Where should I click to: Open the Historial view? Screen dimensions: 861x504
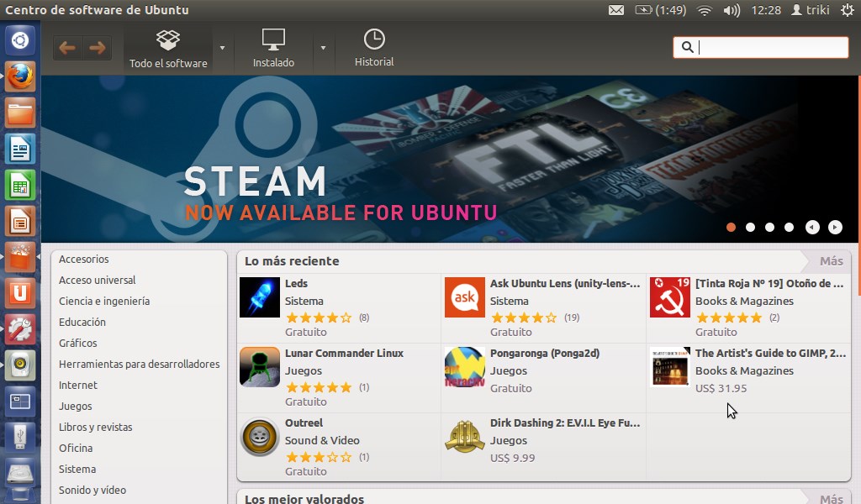[374, 48]
